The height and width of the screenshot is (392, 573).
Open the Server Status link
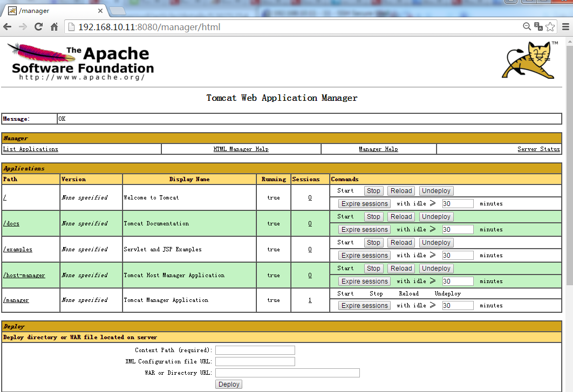(538, 149)
